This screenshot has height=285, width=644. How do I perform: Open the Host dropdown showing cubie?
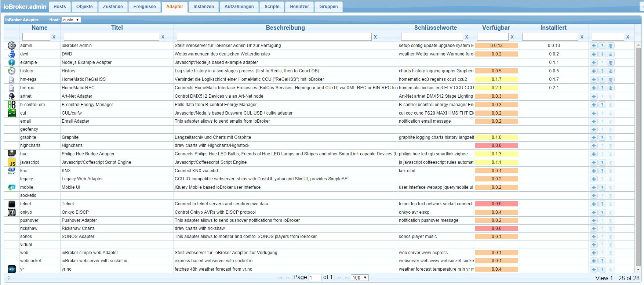(71, 20)
